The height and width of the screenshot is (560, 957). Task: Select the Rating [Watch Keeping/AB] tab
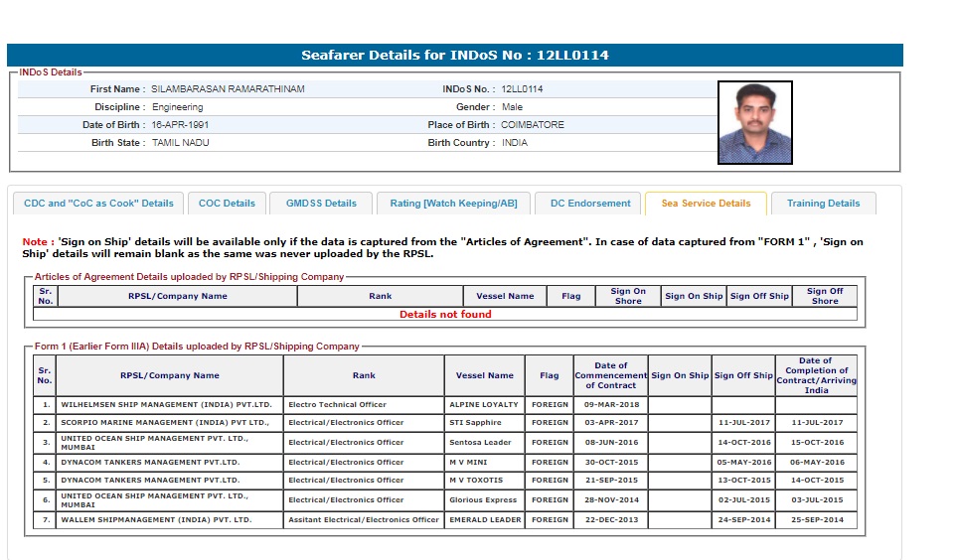click(x=453, y=204)
